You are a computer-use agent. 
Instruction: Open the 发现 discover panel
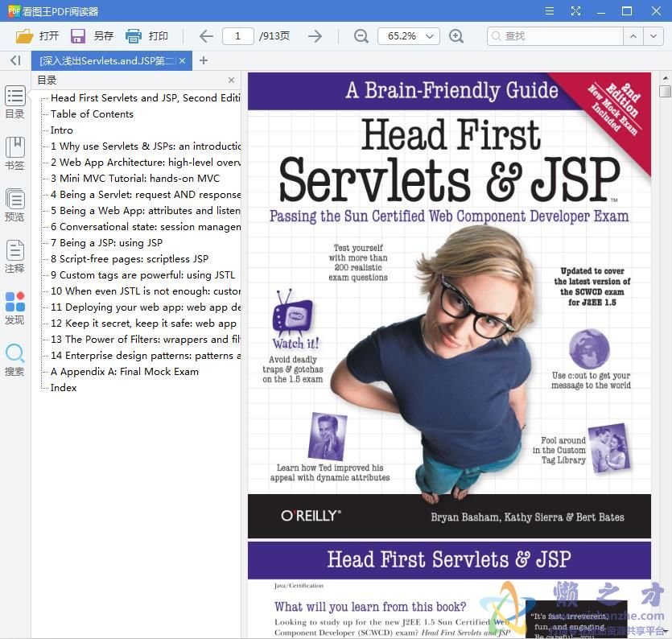[x=15, y=307]
